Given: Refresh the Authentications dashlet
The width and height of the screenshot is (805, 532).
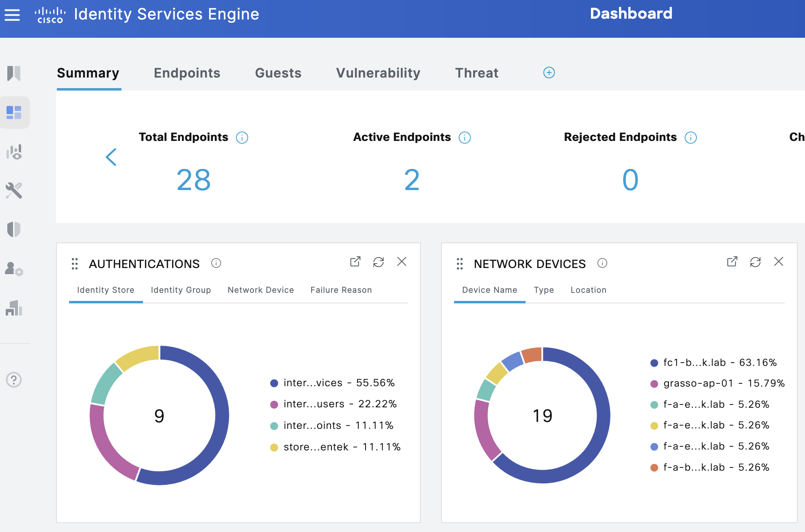Looking at the screenshot, I should click(379, 262).
